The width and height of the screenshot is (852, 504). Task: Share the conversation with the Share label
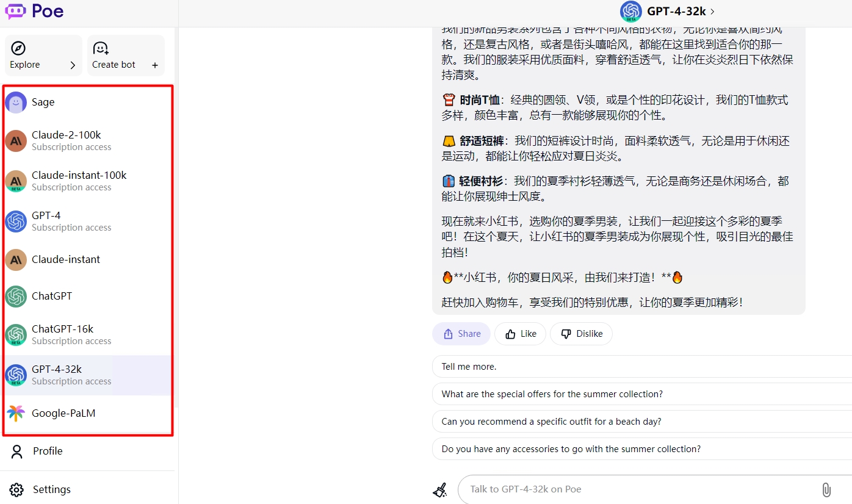pyautogui.click(x=469, y=334)
